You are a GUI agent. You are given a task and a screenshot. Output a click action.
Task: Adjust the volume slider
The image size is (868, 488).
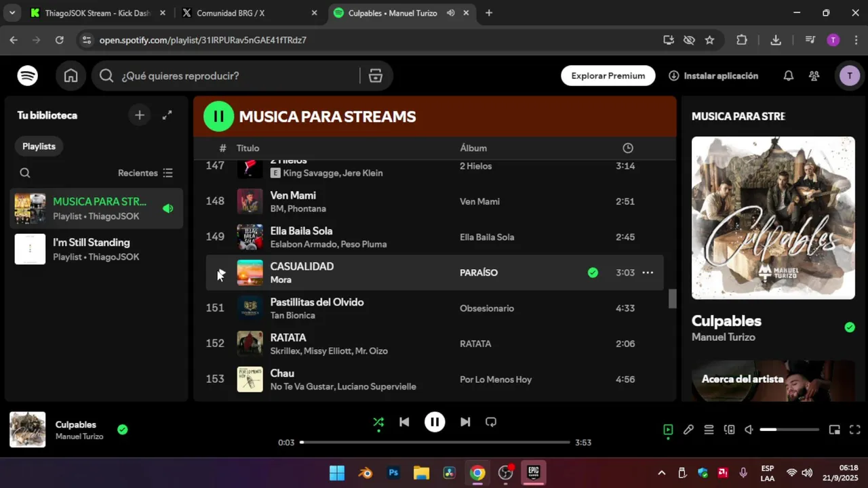[x=789, y=430]
